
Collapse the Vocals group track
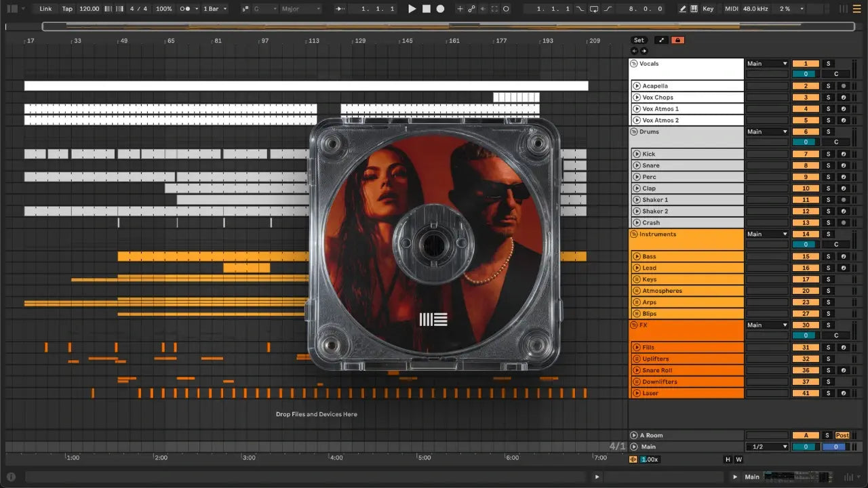634,64
